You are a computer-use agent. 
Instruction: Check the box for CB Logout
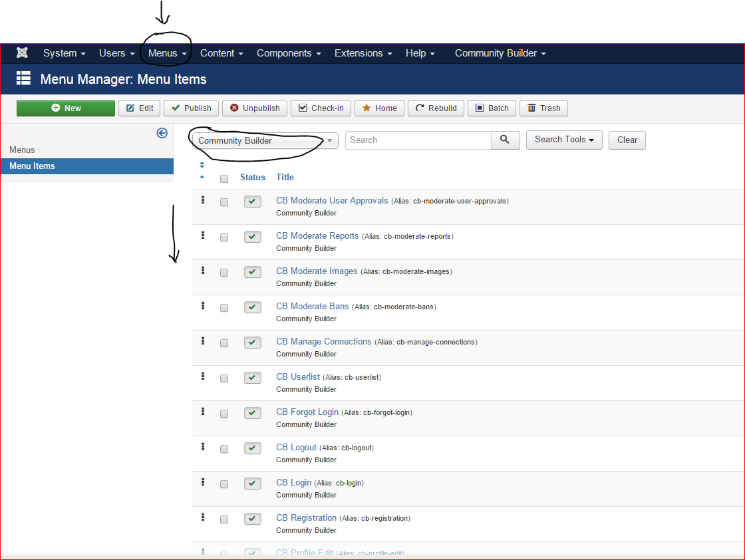pos(224,449)
